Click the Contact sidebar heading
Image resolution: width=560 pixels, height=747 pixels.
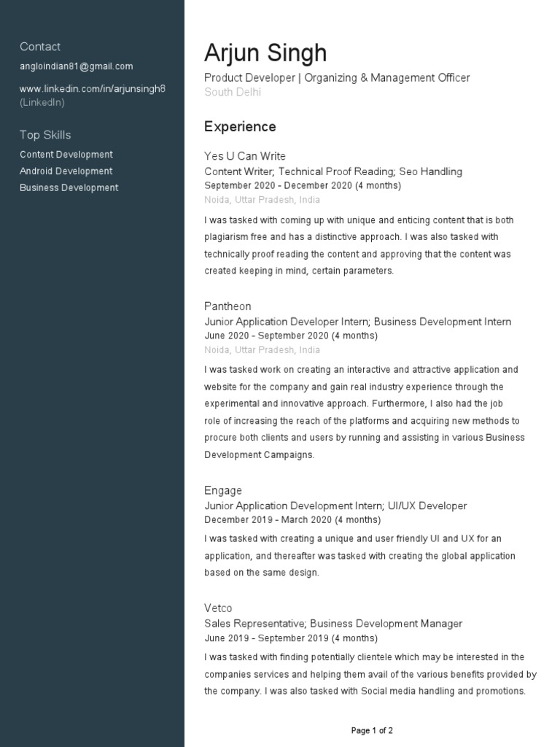[40, 47]
